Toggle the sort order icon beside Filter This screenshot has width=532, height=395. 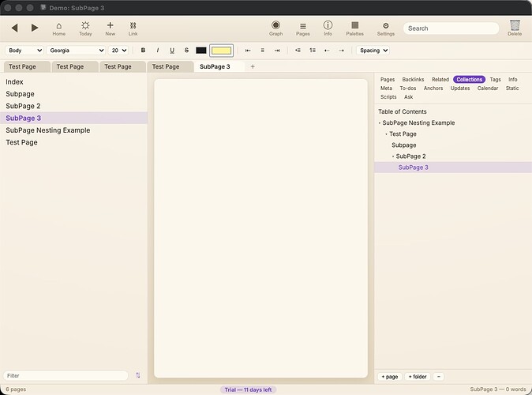coord(138,375)
